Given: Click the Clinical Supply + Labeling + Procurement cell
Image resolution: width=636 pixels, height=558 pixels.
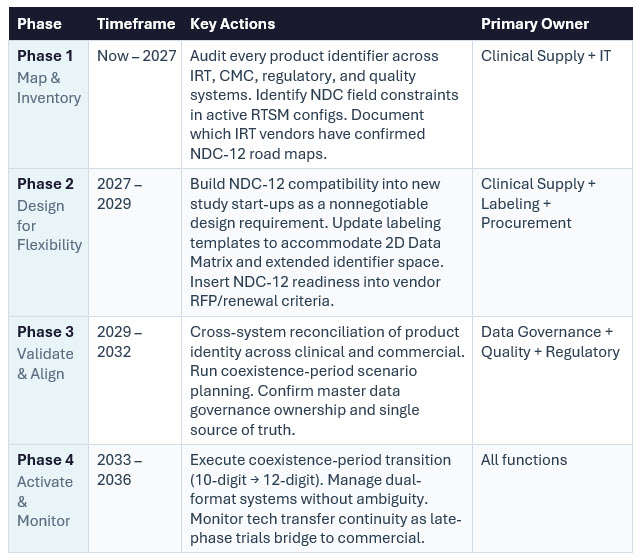Looking at the screenshot, I should (x=538, y=203).
